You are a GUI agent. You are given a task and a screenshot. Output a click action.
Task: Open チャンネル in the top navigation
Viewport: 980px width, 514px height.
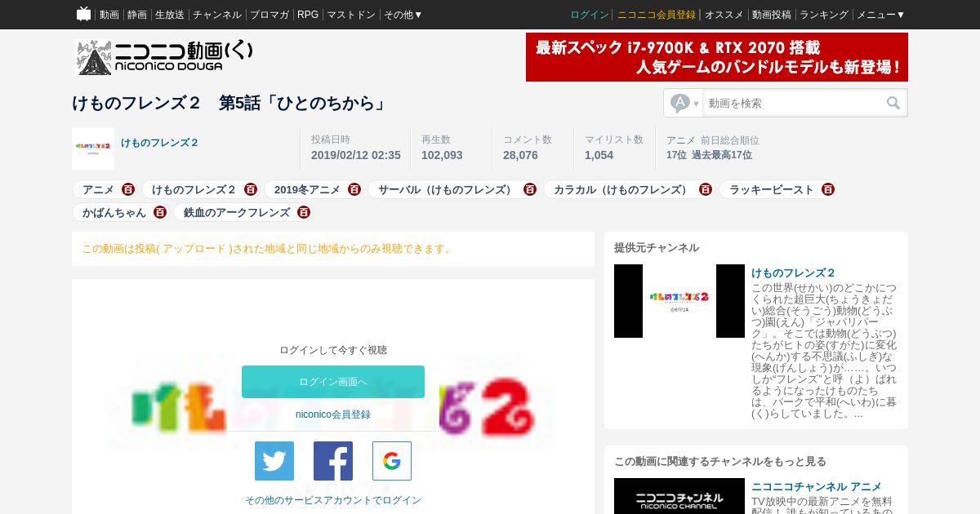click(x=217, y=15)
